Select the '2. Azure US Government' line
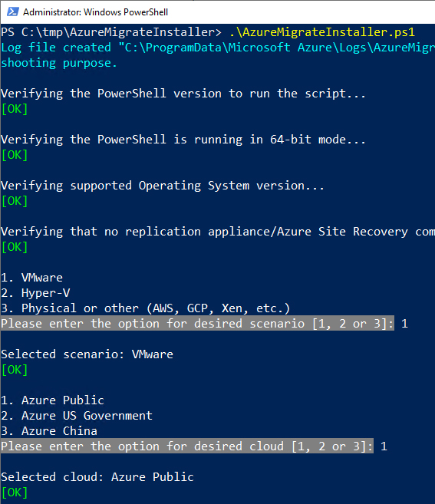The height and width of the screenshot is (504, 435). coord(77,416)
